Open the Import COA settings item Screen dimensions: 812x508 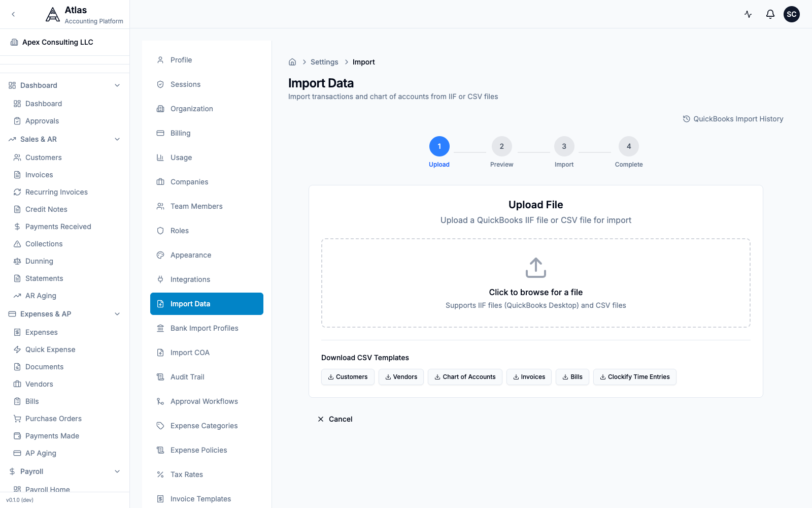[207, 353]
